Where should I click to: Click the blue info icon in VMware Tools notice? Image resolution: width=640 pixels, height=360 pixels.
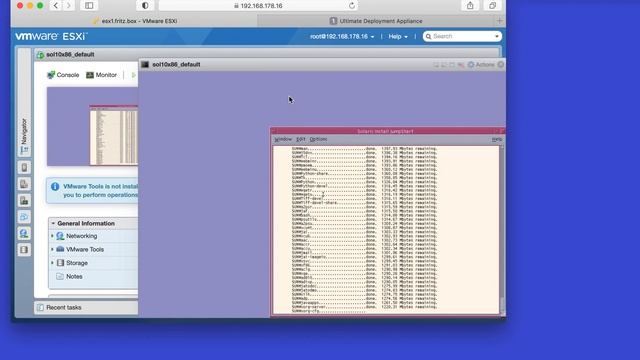[x=55, y=187]
